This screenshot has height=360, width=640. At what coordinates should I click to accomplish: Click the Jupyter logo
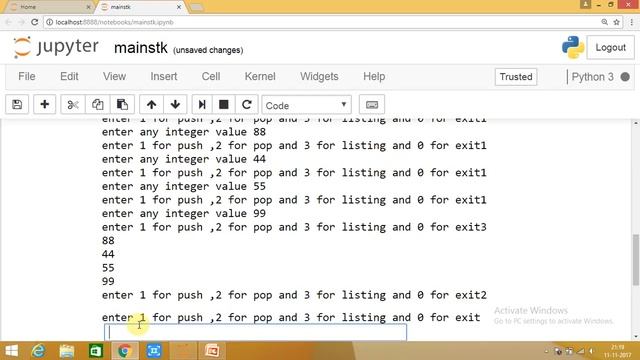tap(56, 47)
